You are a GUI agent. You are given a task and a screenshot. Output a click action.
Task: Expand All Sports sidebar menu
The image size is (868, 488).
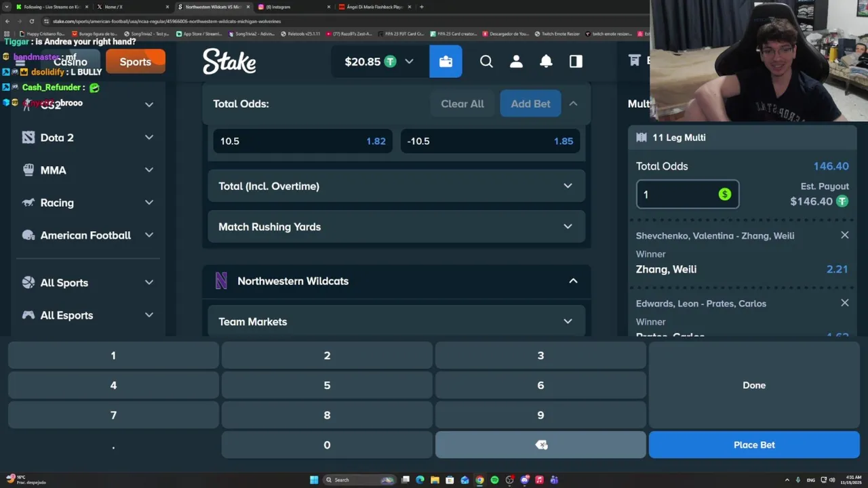coord(149,283)
